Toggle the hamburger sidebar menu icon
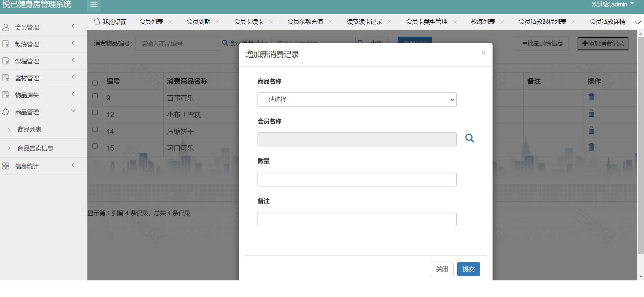 pos(94,5)
